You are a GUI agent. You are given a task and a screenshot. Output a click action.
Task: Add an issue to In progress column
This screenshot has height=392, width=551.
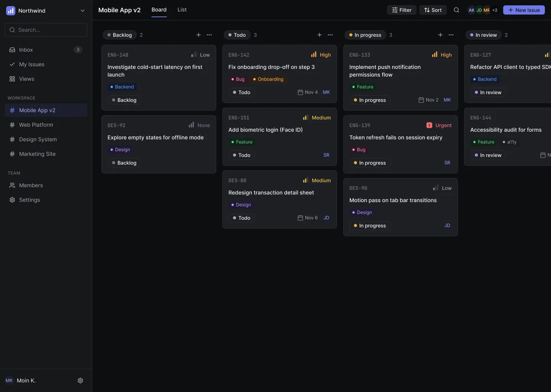[x=440, y=35]
